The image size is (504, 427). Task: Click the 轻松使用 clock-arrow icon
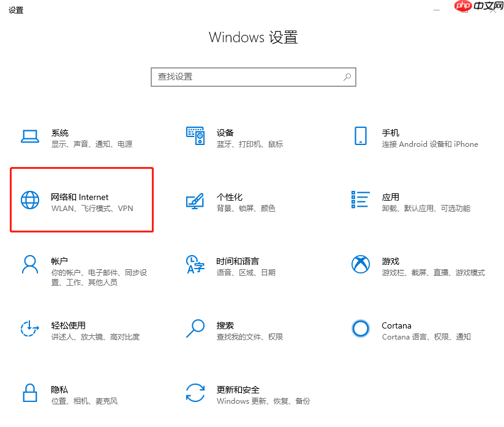29,329
